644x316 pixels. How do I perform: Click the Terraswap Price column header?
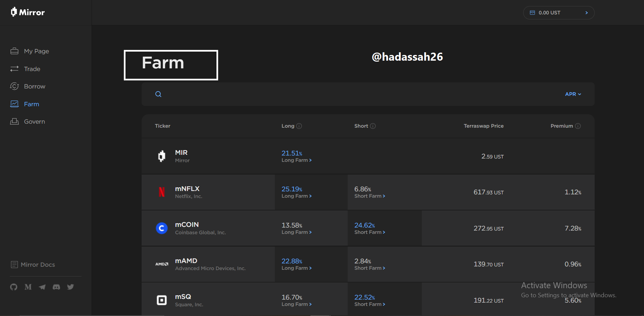click(484, 126)
